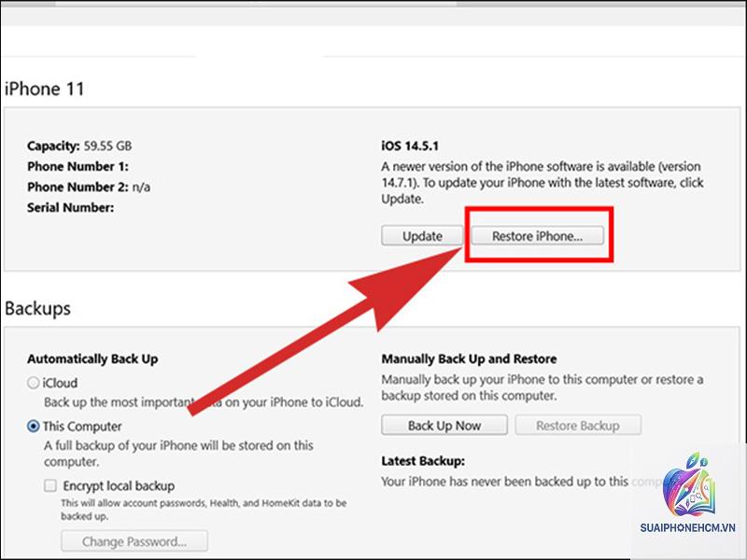Click the Phone Number 1: label

point(78,166)
